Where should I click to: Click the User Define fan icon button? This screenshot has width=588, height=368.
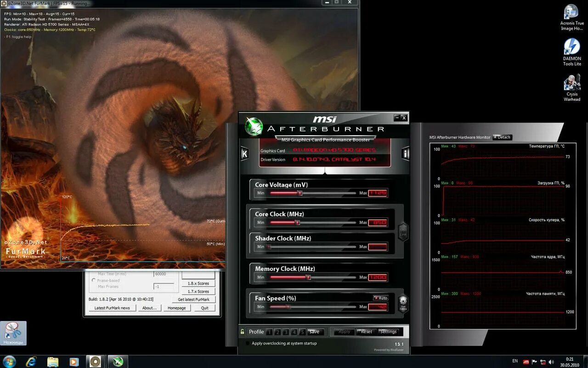coord(403,303)
